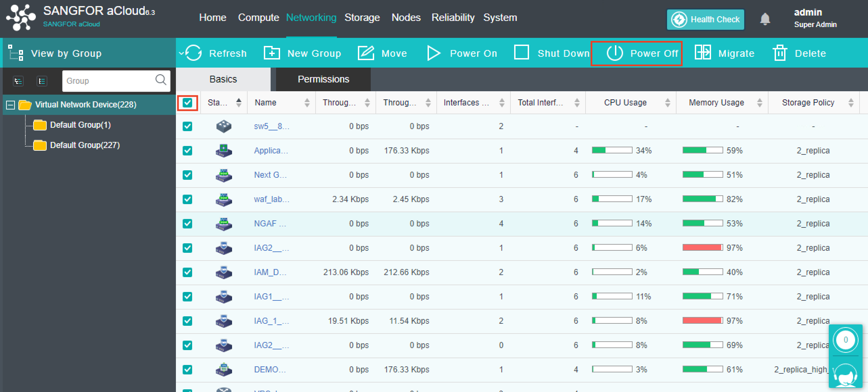Open the dropdown chevron left of Refresh
The width and height of the screenshot is (868, 392).
tap(181, 53)
